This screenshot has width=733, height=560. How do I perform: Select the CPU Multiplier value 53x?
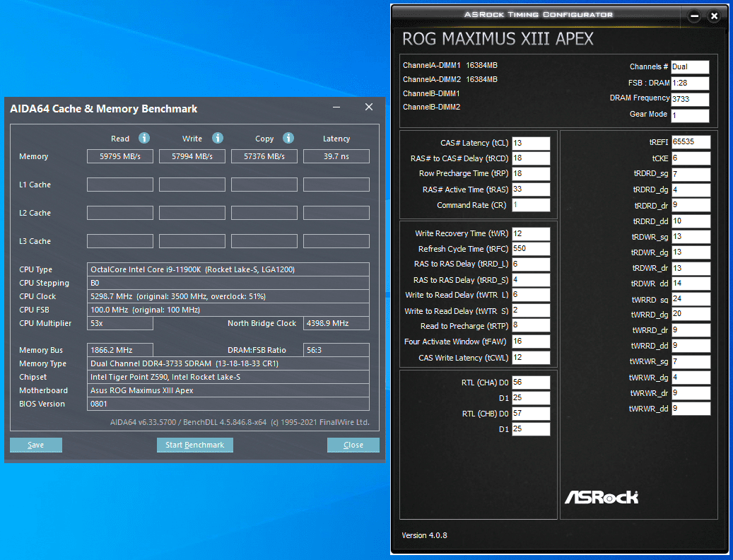pos(120,323)
